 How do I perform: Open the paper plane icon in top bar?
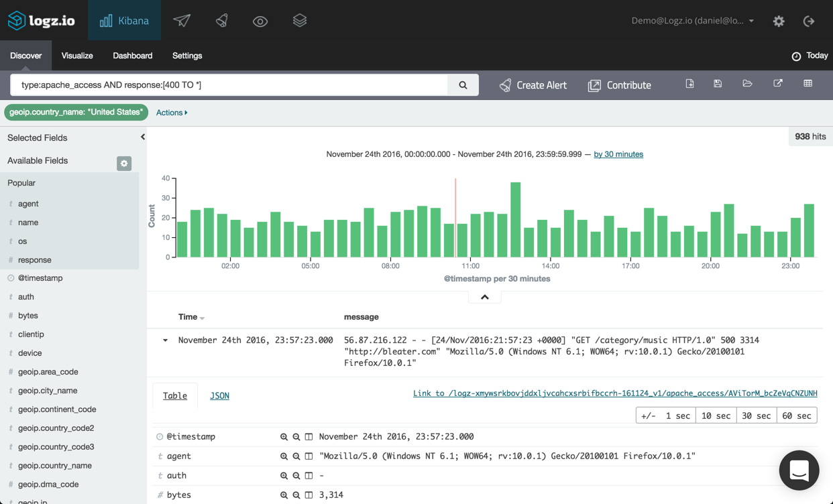(x=182, y=21)
